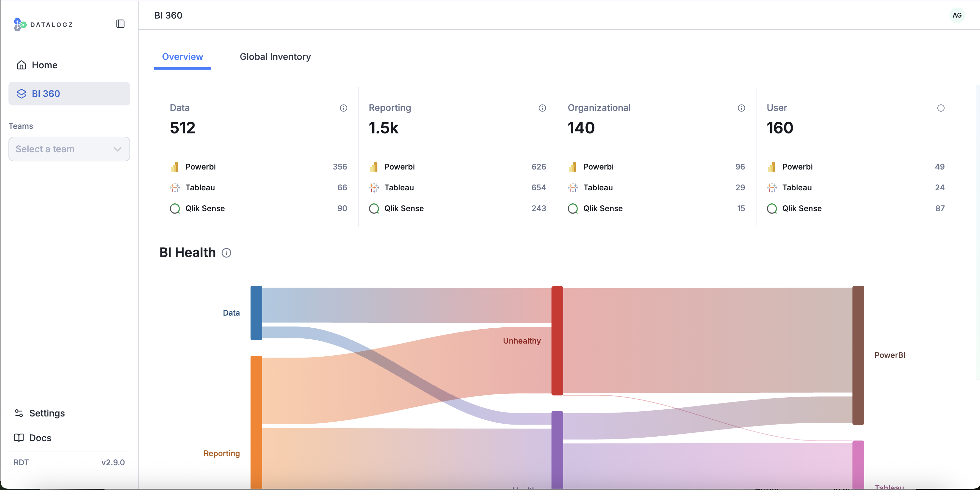Image resolution: width=980 pixels, height=490 pixels.
Task: Open info icon on Organizational card
Action: click(x=741, y=108)
